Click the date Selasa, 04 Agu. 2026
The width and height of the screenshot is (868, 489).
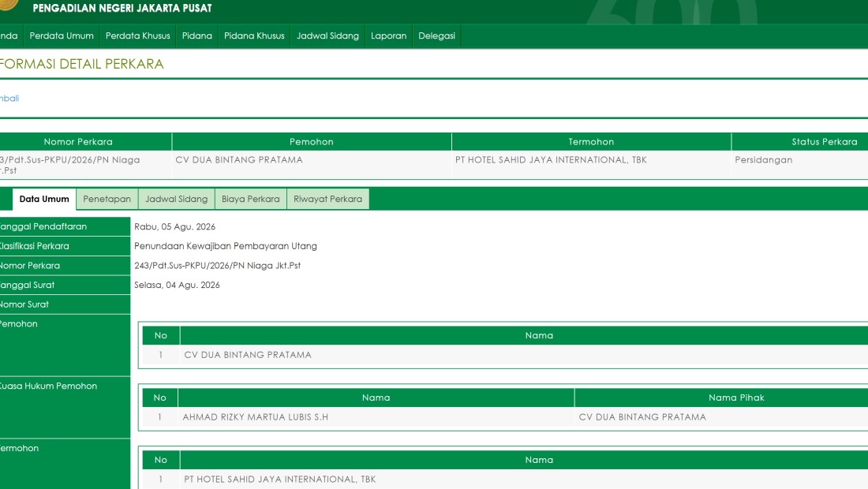pos(177,285)
